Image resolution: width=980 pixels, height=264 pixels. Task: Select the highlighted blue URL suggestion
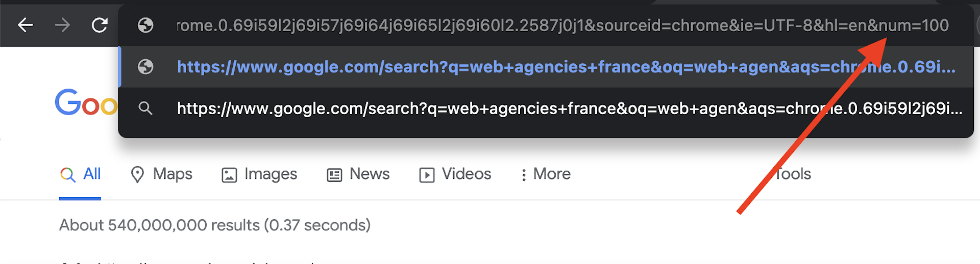(510, 67)
